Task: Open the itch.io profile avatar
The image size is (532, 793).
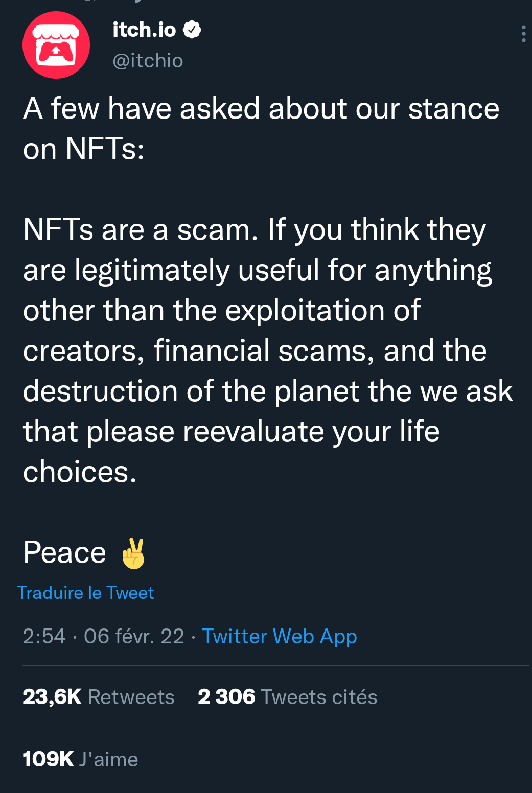Action: 56,45
